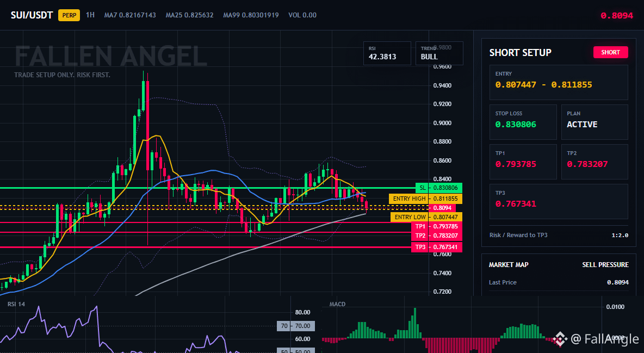Click the 1:2.0 risk reward value

coord(620,235)
